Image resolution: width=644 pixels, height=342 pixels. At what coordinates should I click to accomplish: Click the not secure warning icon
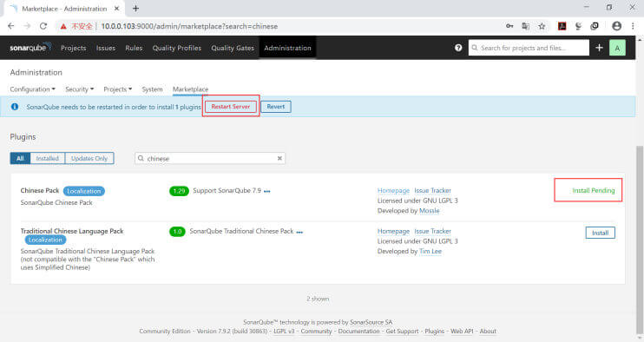click(63, 26)
